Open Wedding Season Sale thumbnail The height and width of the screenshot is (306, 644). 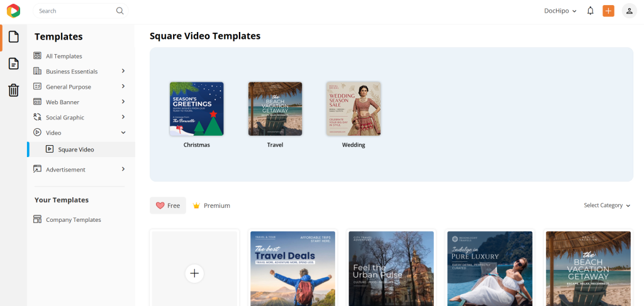353,109
